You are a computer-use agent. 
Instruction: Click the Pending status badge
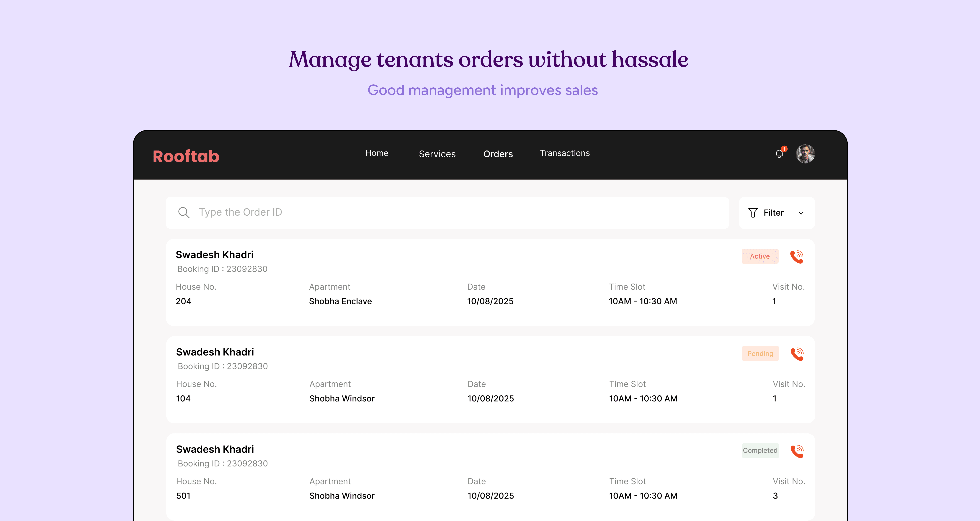[760, 354]
